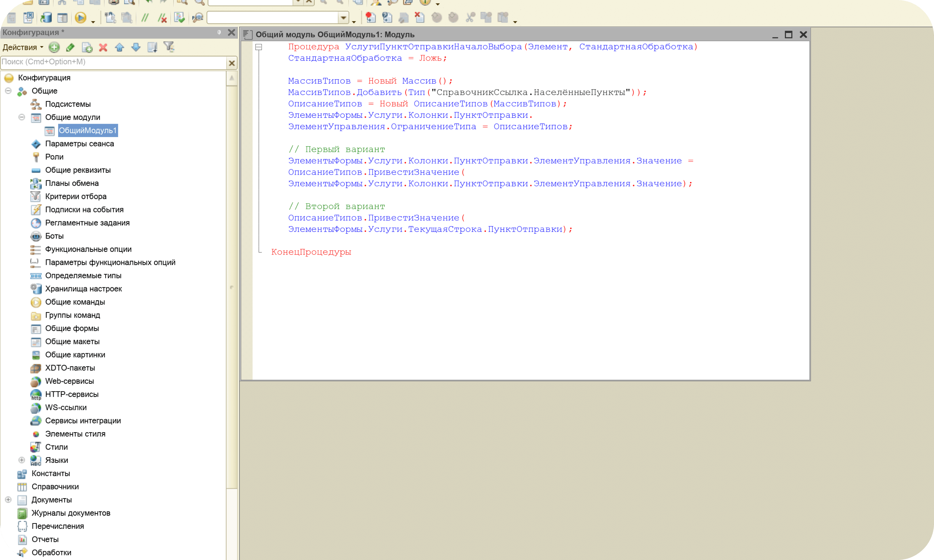
Task: Toggle breakpoint icon with red dot
Action: point(370,18)
